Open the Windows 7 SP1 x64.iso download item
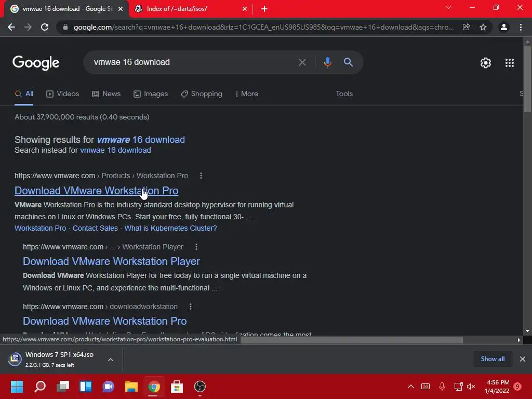532x399 pixels. click(x=54, y=360)
